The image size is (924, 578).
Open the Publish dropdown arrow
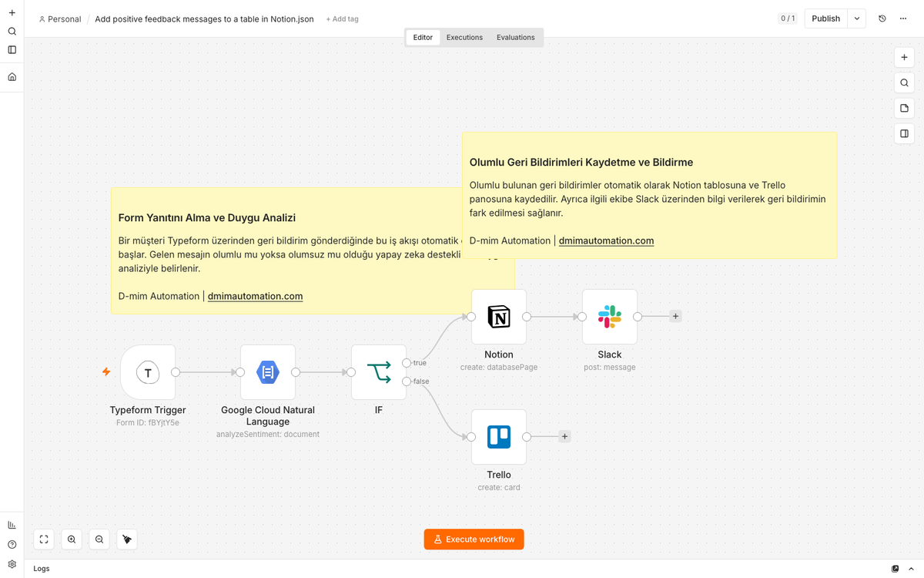857,18
